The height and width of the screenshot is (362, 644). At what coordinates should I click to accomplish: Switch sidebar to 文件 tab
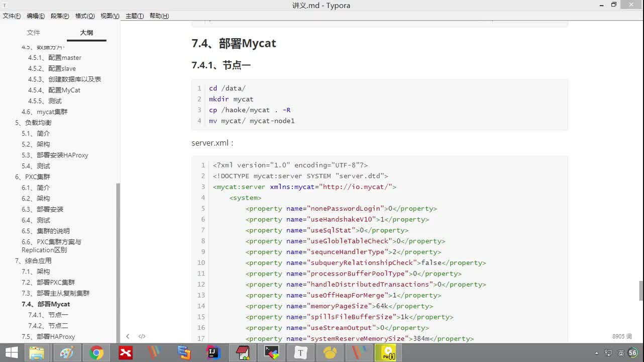click(33, 33)
